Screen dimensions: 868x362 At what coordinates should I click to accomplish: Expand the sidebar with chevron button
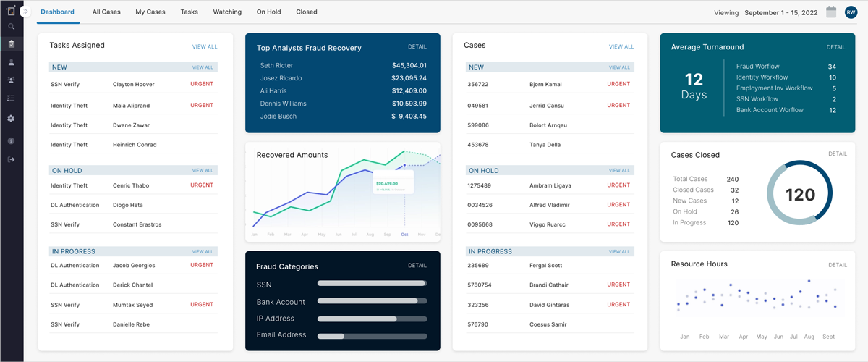(x=26, y=12)
